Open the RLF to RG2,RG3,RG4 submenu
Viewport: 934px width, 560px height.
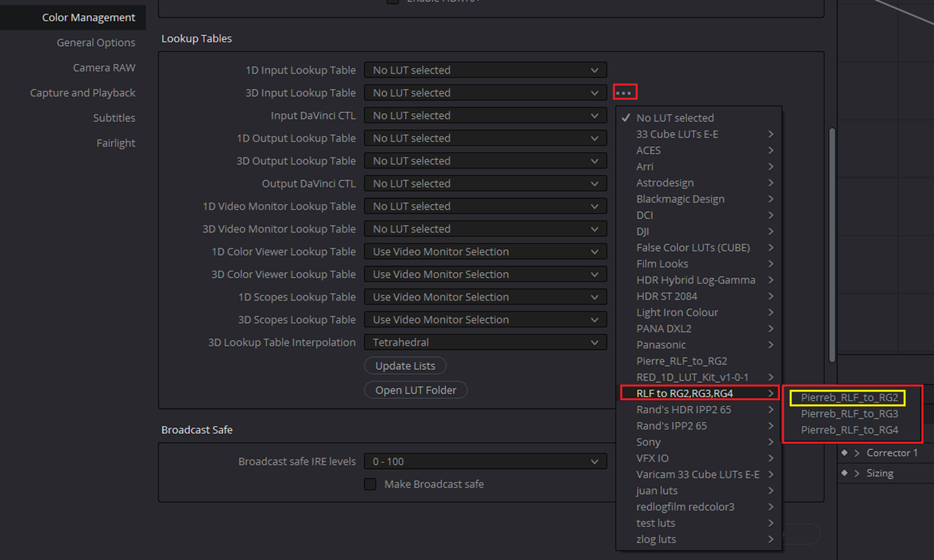(700, 394)
